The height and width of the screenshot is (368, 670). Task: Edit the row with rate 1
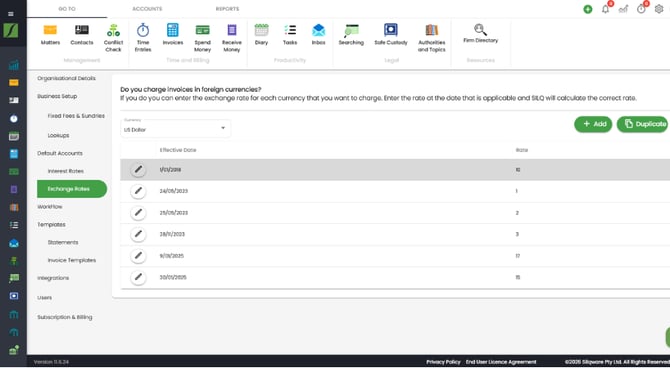pyautogui.click(x=138, y=191)
